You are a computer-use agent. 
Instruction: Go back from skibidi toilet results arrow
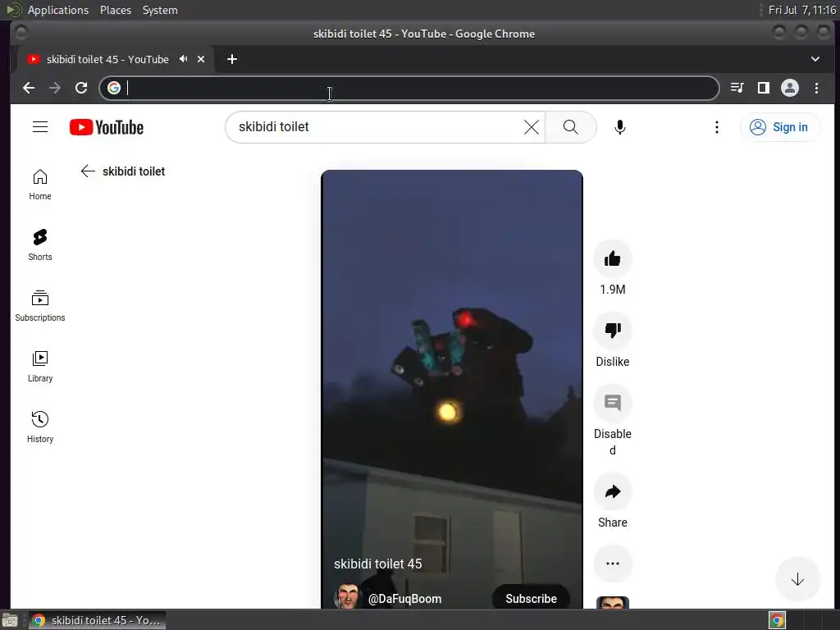pos(88,171)
